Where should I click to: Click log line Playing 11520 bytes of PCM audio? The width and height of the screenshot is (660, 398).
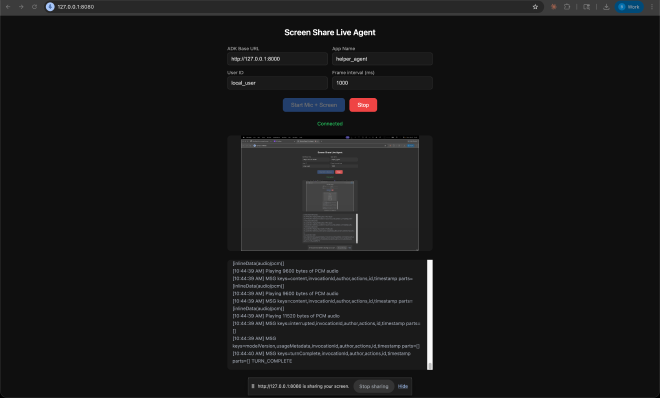coord(286,316)
